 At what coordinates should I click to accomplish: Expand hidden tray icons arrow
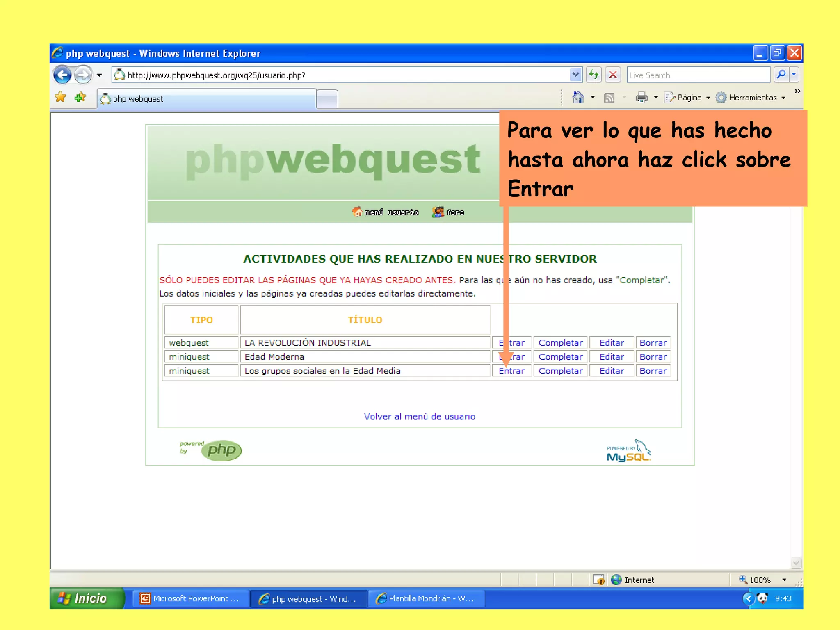tap(748, 598)
